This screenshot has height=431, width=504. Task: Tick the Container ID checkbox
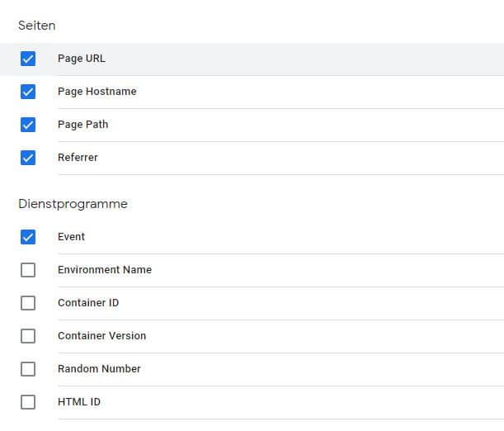28,303
